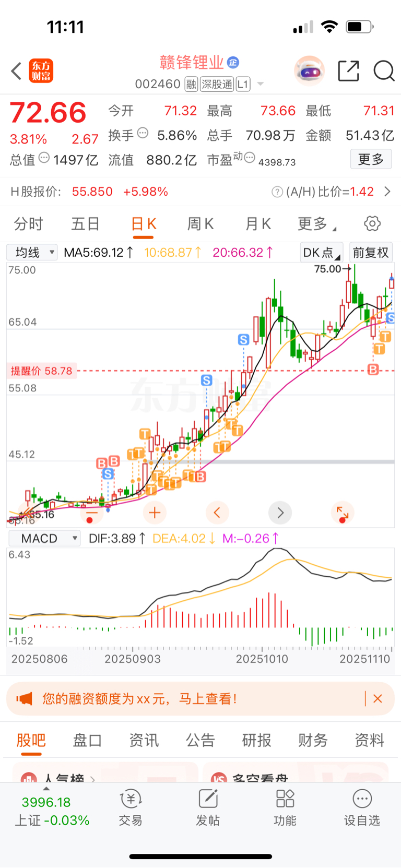Tap the DEA:4.02 value
Image resolution: width=401 pixels, height=868 pixels.
coord(184,539)
